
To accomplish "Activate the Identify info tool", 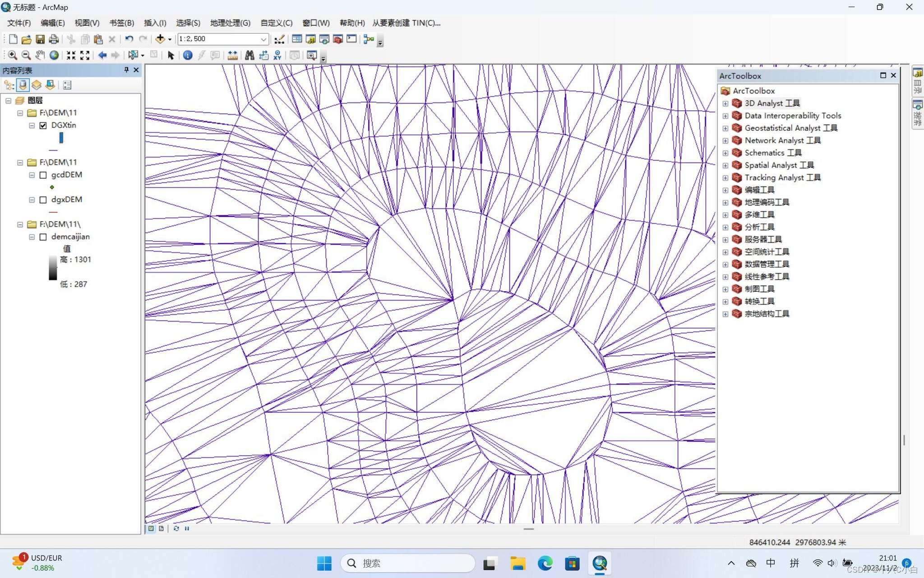I will [188, 55].
